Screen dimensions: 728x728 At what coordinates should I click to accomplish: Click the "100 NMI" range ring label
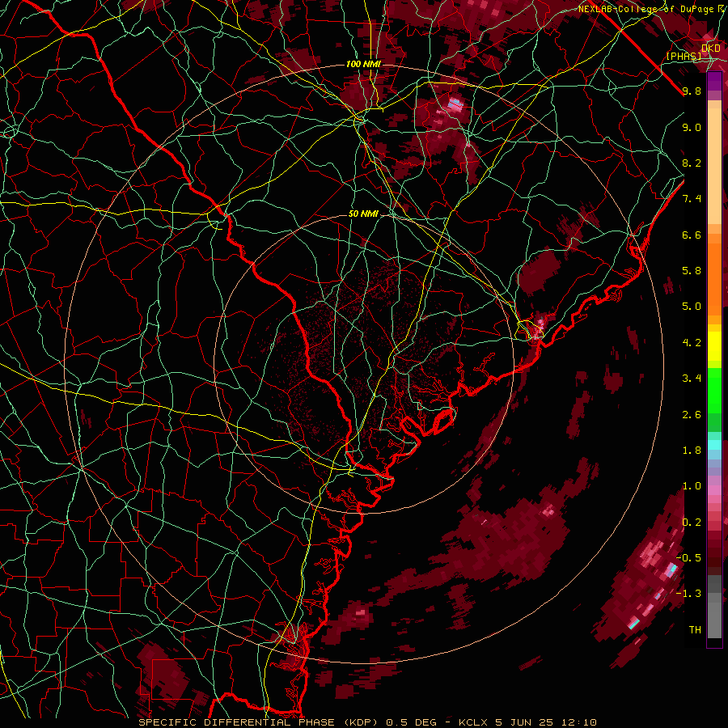363,64
